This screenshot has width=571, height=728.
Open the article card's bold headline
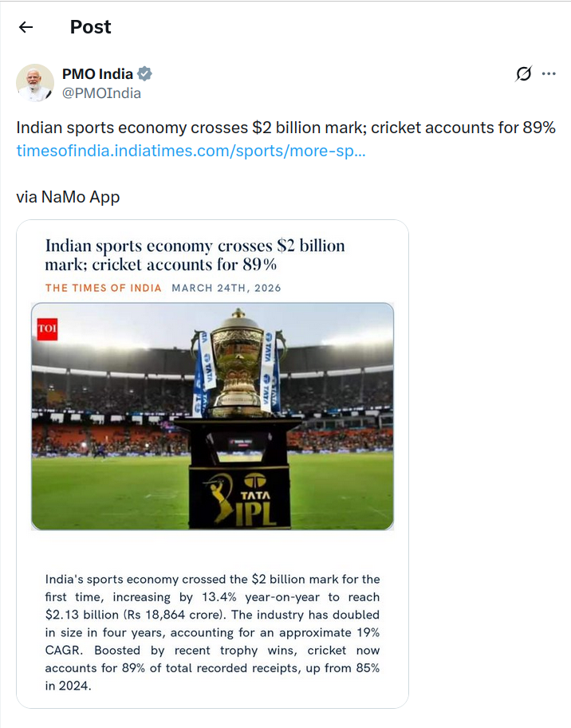tap(195, 254)
